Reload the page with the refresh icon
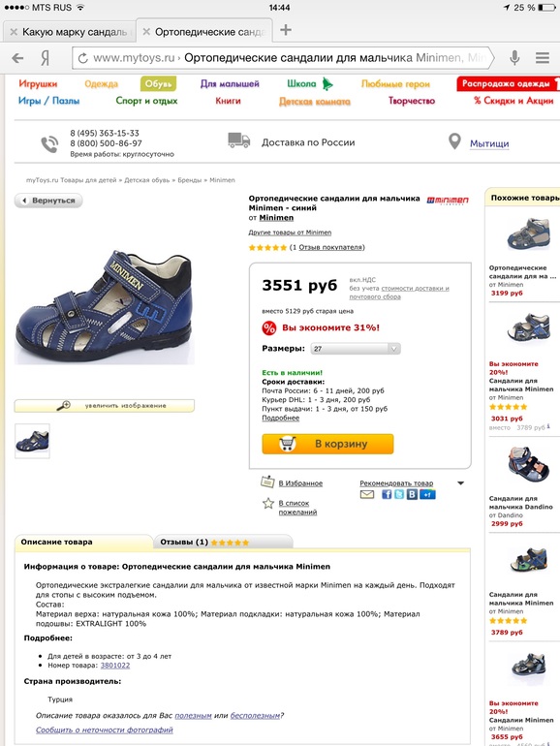Screen dimensions: 560x746 [x=82, y=58]
